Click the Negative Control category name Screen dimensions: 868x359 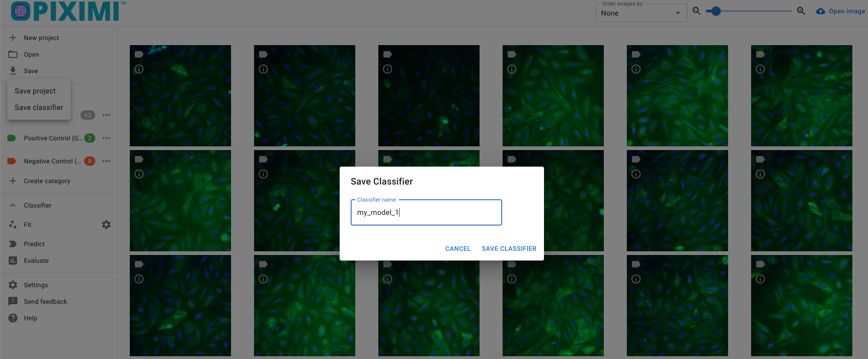coord(52,161)
